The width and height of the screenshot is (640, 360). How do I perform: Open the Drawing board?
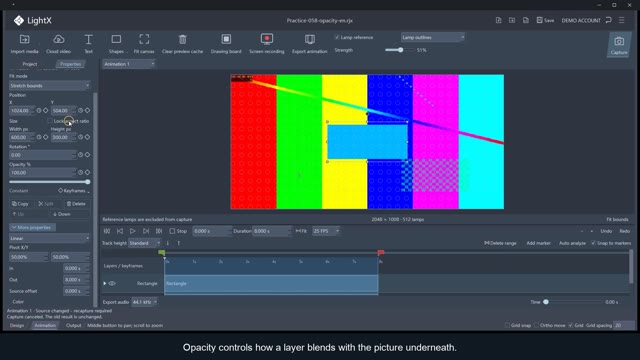[x=226, y=44]
